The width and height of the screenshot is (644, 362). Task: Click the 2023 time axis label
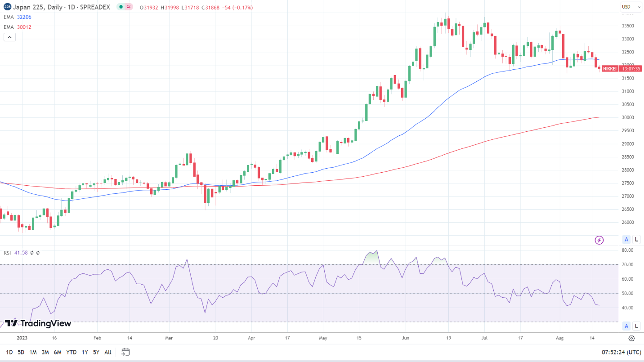tap(22, 337)
